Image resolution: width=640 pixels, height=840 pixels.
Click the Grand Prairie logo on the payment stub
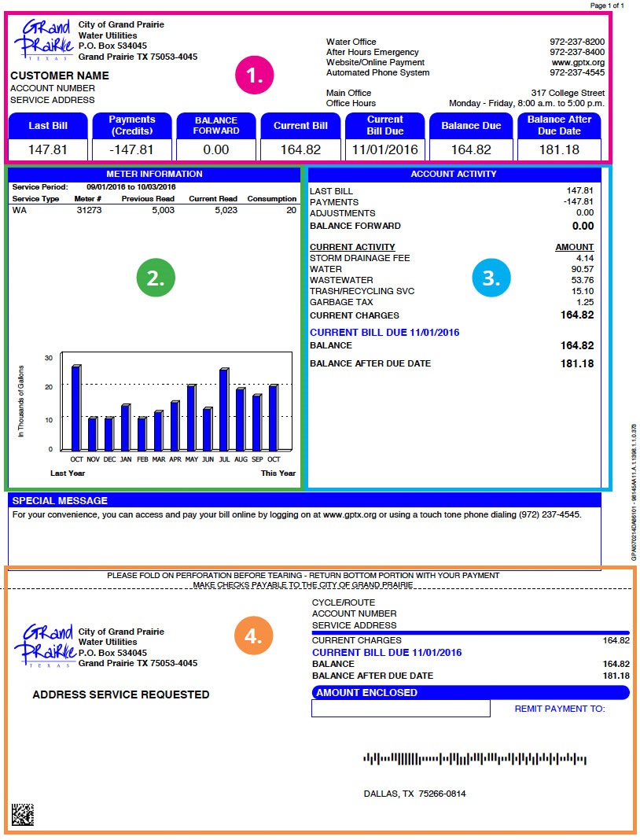(46, 646)
